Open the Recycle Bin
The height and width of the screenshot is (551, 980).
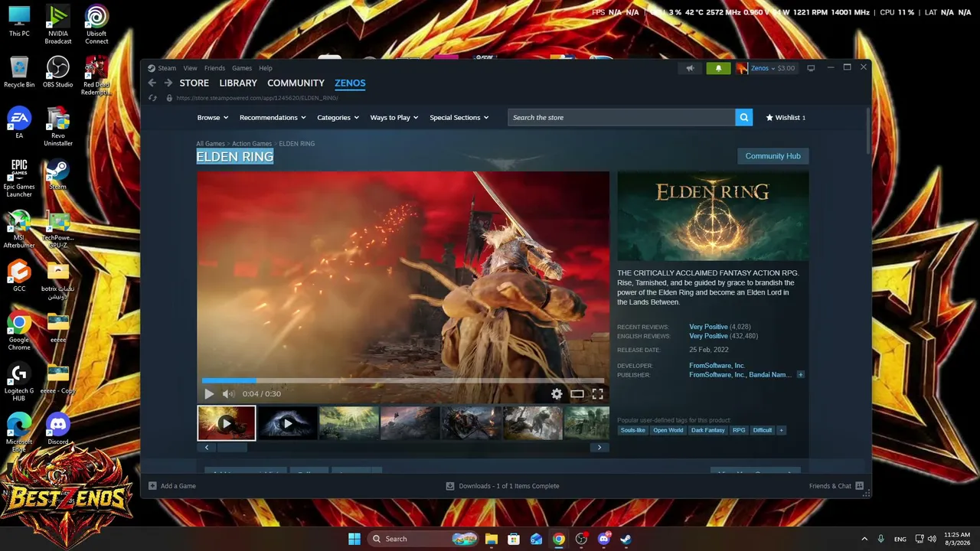[x=19, y=72]
